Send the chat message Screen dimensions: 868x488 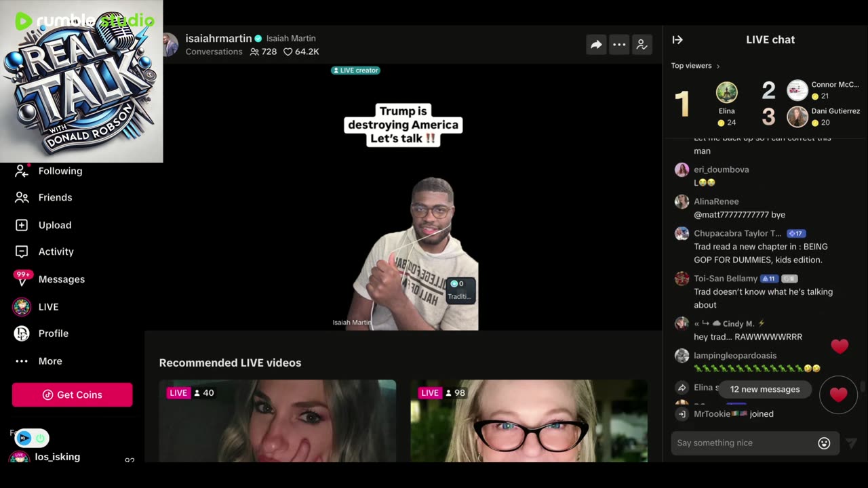click(851, 443)
